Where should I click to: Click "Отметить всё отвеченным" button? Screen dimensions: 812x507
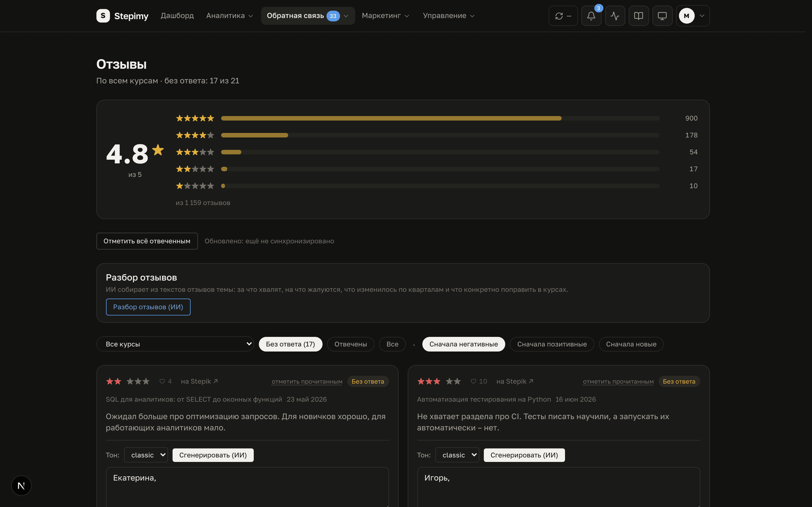click(x=147, y=241)
